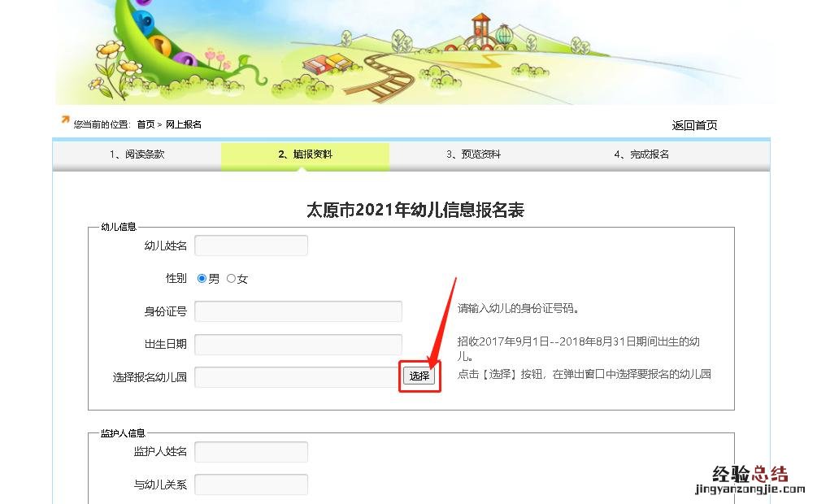This screenshot has width=817, height=504.
Task: Click the 身份证号 text field
Action: (x=298, y=311)
